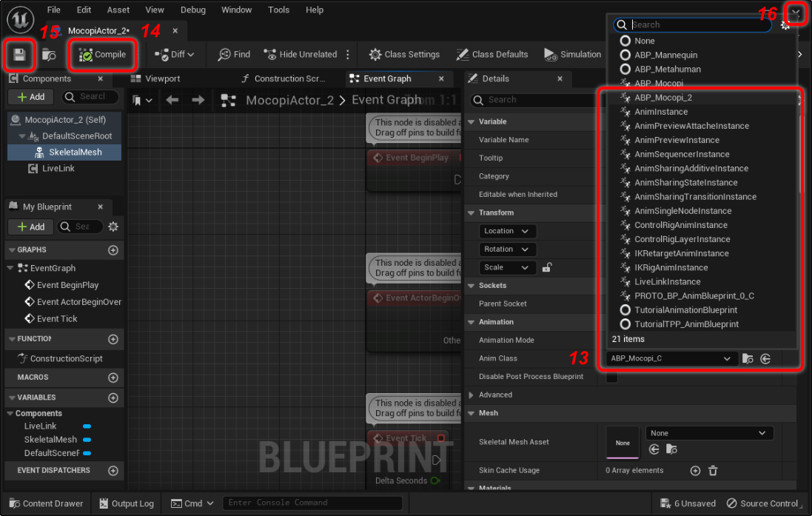Open Class Settings from the toolbar
Screen dimensions: 812x516
404,55
